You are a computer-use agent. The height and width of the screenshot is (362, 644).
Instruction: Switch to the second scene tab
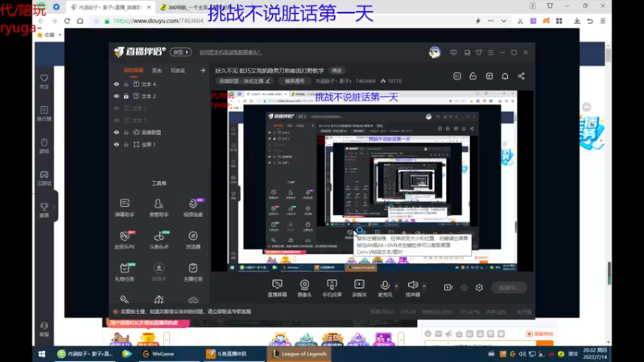pyautogui.click(x=157, y=71)
